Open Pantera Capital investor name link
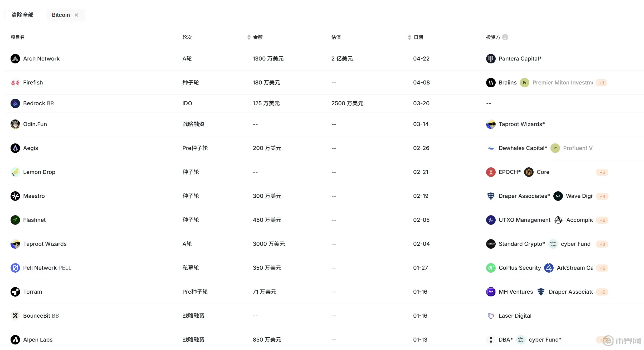This screenshot has width=644, height=350. 520,59
